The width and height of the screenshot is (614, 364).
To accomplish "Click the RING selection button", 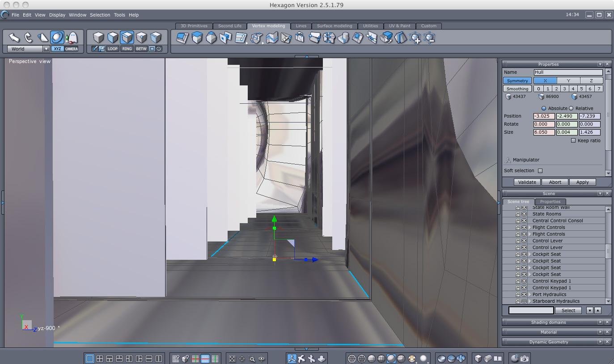I will coord(127,49).
